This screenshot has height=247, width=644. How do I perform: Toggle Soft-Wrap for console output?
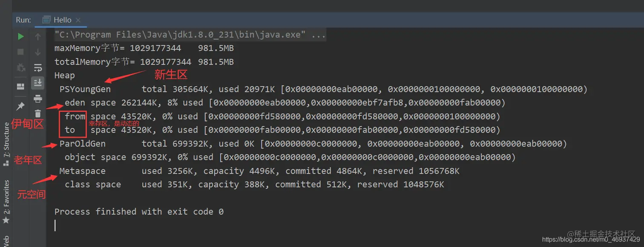(38, 67)
